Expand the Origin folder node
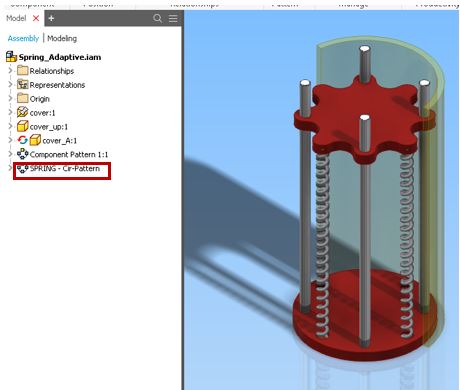460x390 pixels. pyautogui.click(x=10, y=98)
